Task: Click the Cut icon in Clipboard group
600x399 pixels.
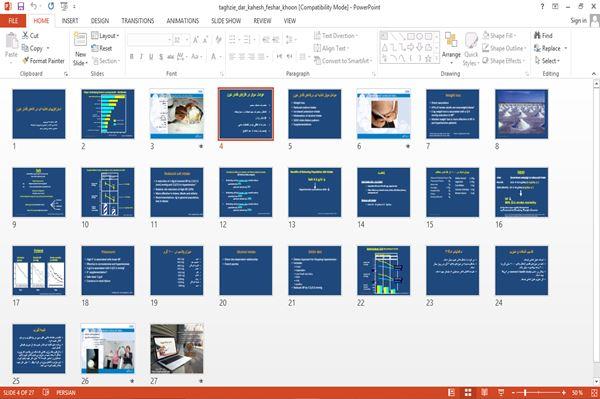Action: point(30,36)
